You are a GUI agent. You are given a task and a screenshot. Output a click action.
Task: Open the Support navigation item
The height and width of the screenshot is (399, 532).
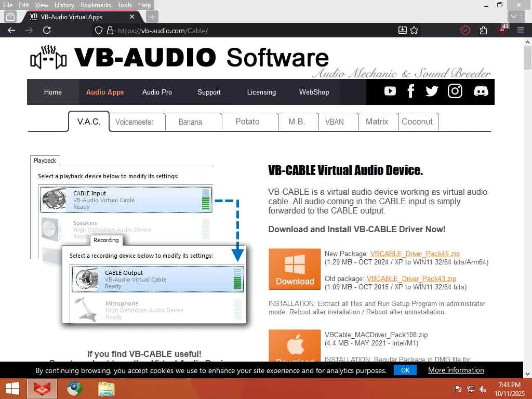tap(209, 92)
